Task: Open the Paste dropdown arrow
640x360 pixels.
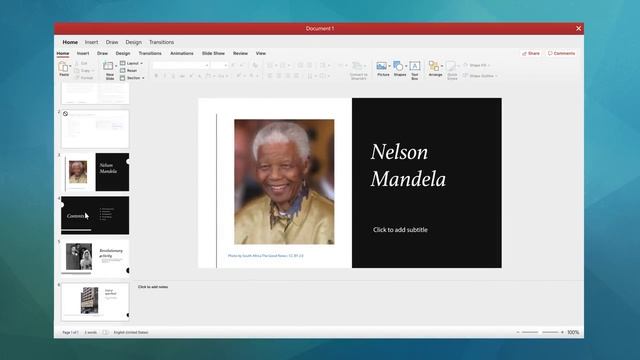Action: (70, 66)
